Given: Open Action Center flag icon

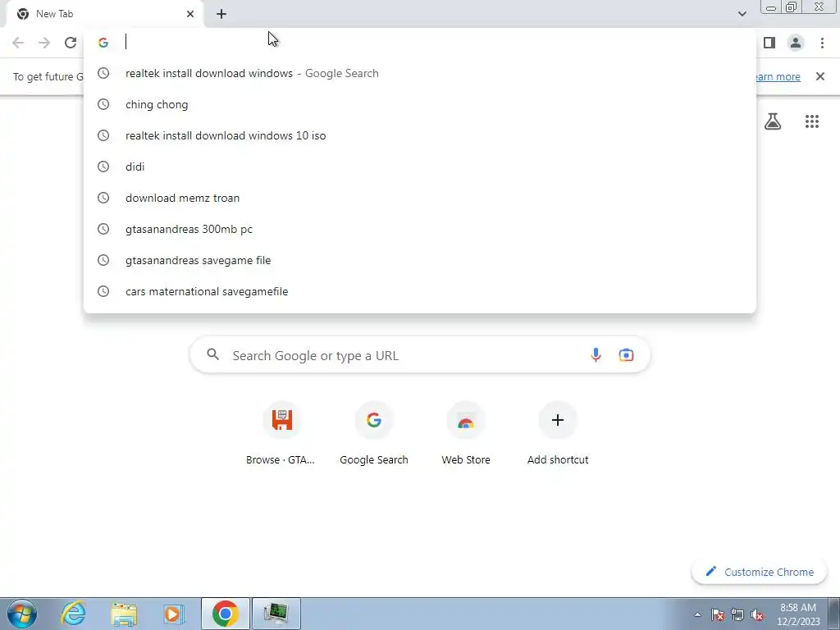Looking at the screenshot, I should pyautogui.click(x=718, y=614).
